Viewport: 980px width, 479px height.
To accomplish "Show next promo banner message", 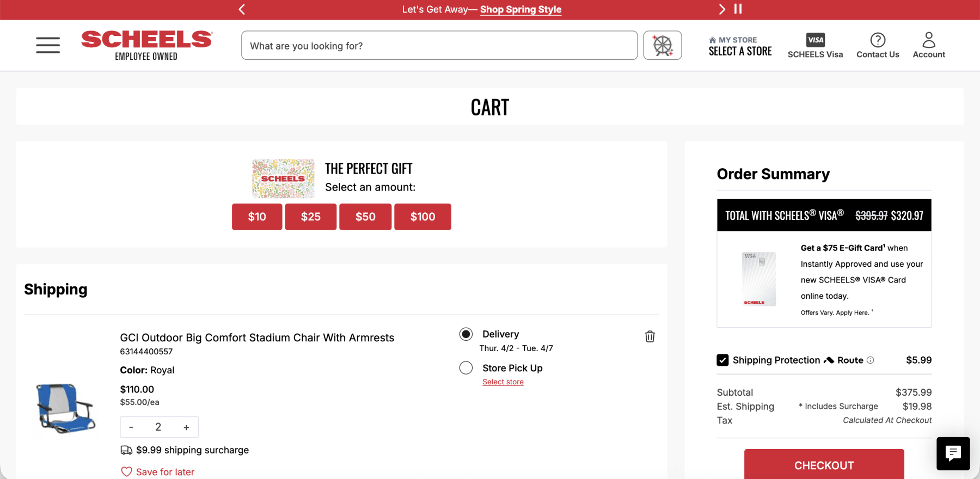I will [722, 9].
